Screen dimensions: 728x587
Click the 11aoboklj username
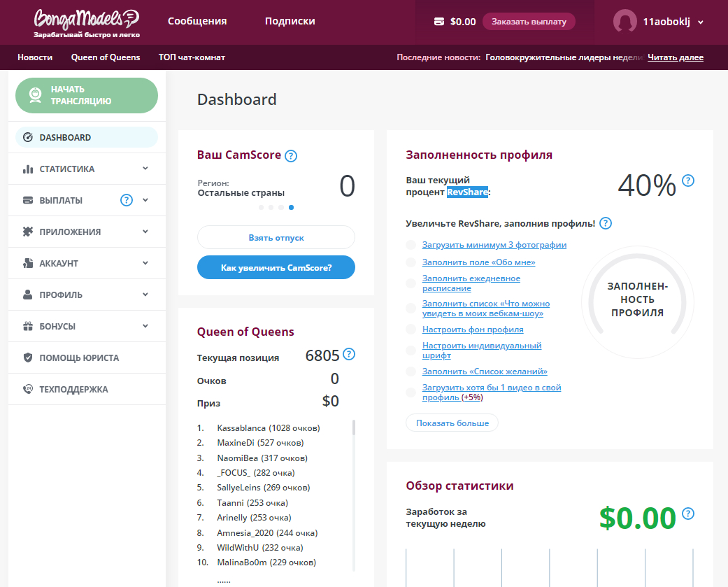pos(666,22)
